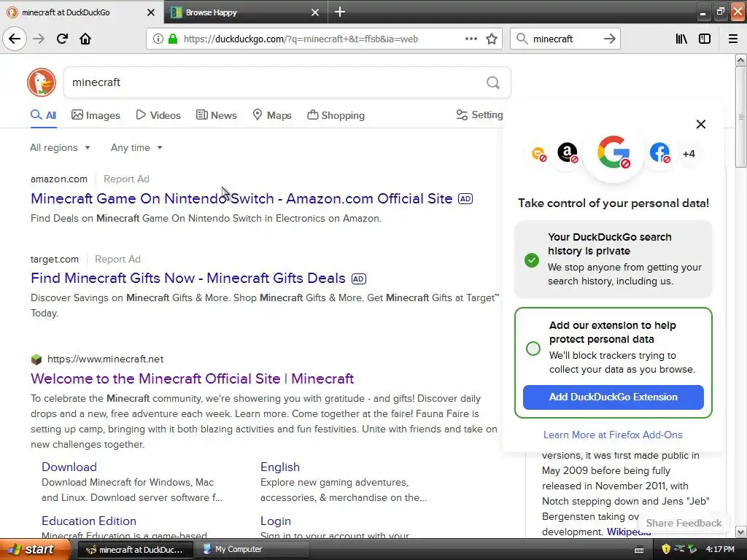The height and width of the screenshot is (560, 747).
Task: Switch to the Shopping tab
Action: (336, 115)
